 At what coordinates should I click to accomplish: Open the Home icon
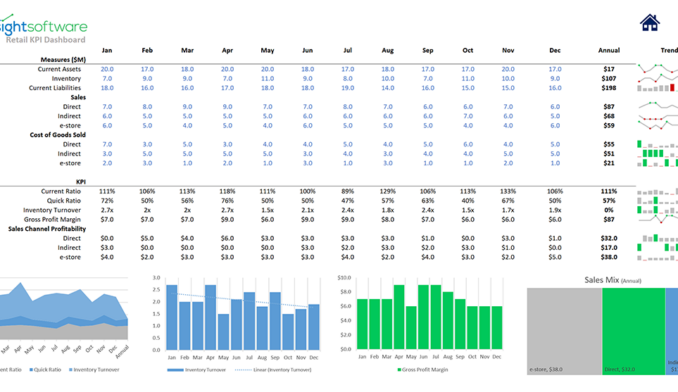point(649,22)
